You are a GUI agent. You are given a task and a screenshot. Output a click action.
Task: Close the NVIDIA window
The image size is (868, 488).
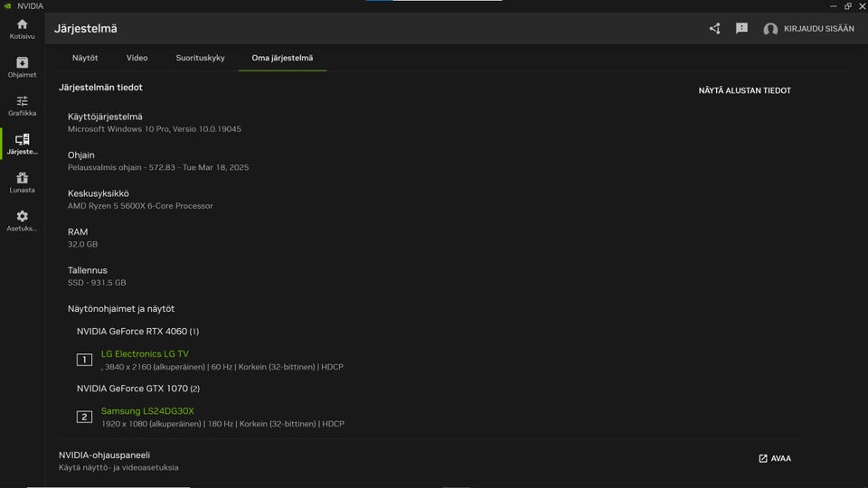click(x=862, y=6)
